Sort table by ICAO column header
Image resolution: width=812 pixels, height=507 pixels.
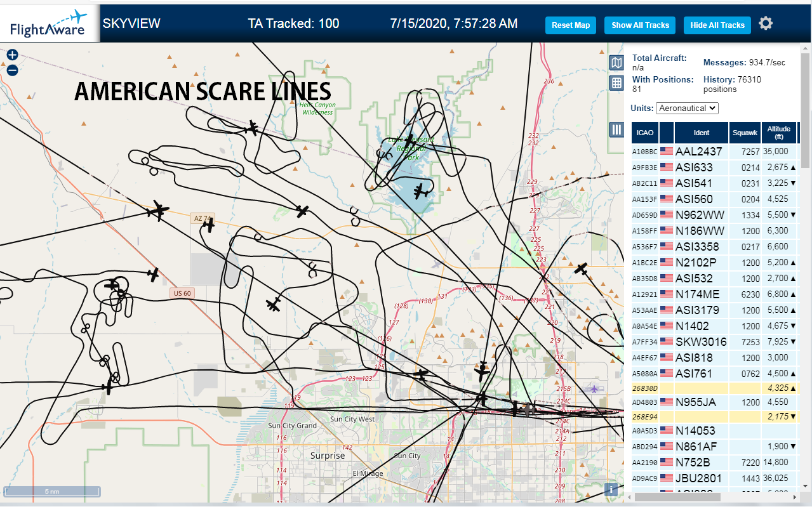[x=645, y=133]
